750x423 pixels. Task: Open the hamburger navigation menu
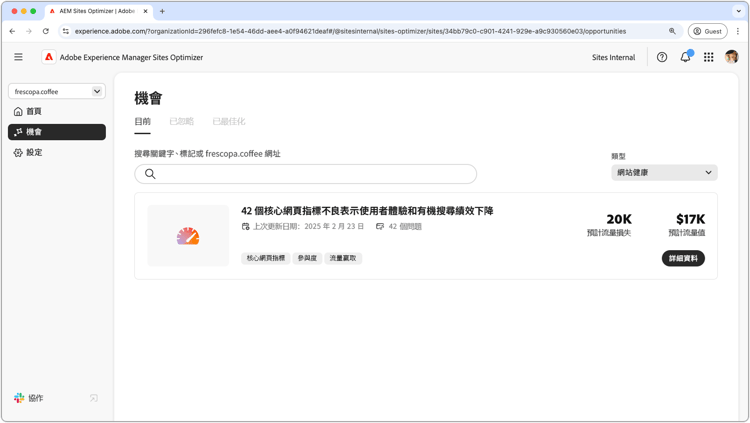point(18,57)
